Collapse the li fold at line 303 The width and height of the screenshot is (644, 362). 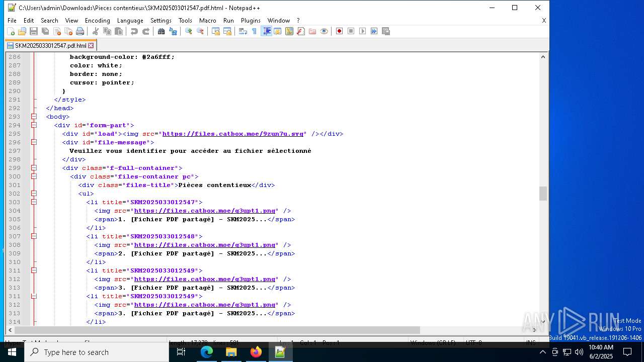point(34,202)
